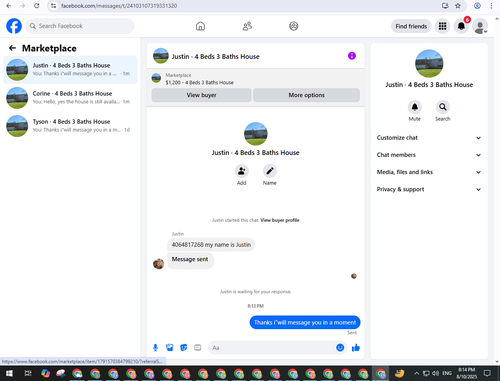Click the "4064817268 my name is Justin" message

coord(211,245)
